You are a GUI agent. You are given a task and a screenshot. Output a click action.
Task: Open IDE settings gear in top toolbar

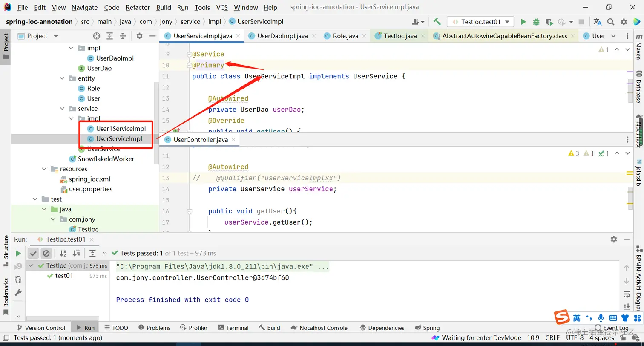tap(624, 22)
